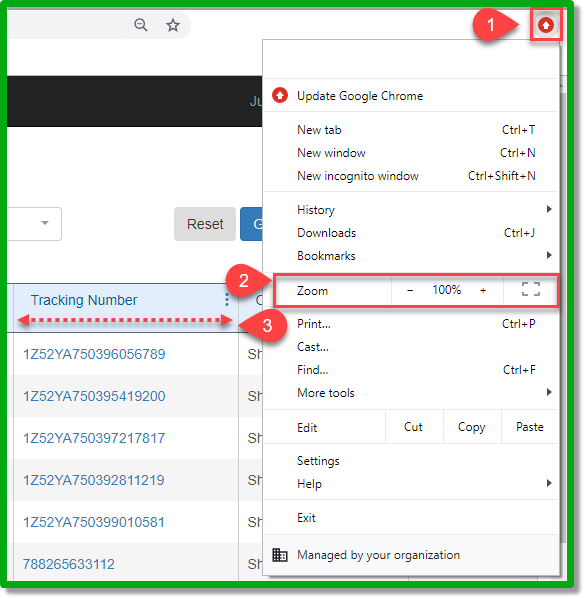Viewport: 585px width, 599px height.
Task: Choose Exit from the Chrome menu
Action: (x=411, y=518)
